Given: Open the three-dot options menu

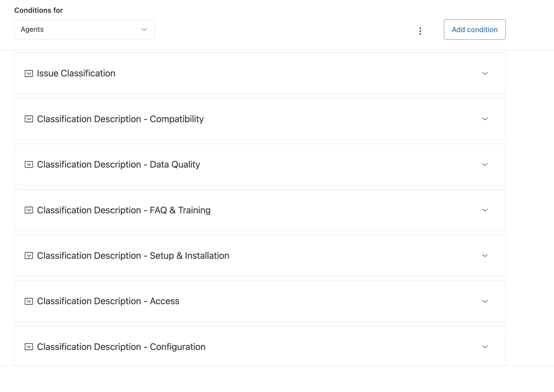Looking at the screenshot, I should click(420, 31).
